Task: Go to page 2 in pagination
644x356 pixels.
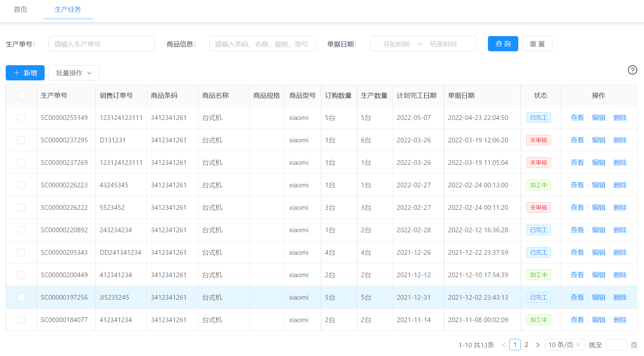Action: tap(526, 345)
